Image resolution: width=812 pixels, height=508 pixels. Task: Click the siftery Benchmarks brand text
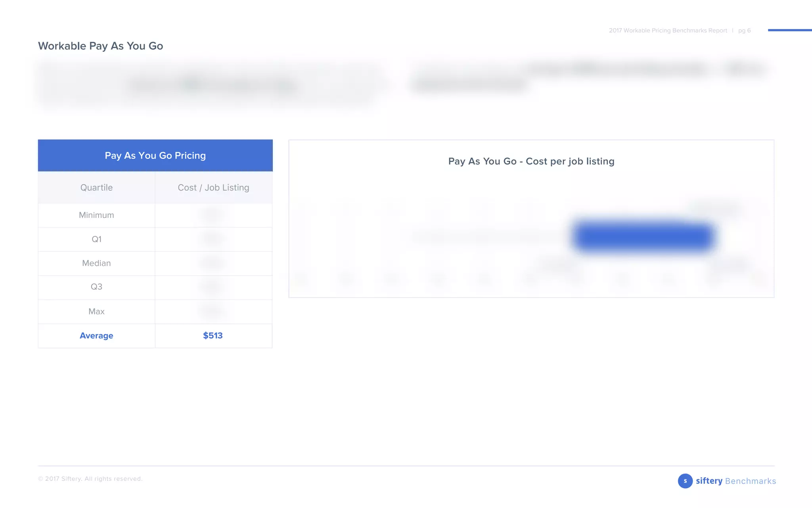point(736,481)
